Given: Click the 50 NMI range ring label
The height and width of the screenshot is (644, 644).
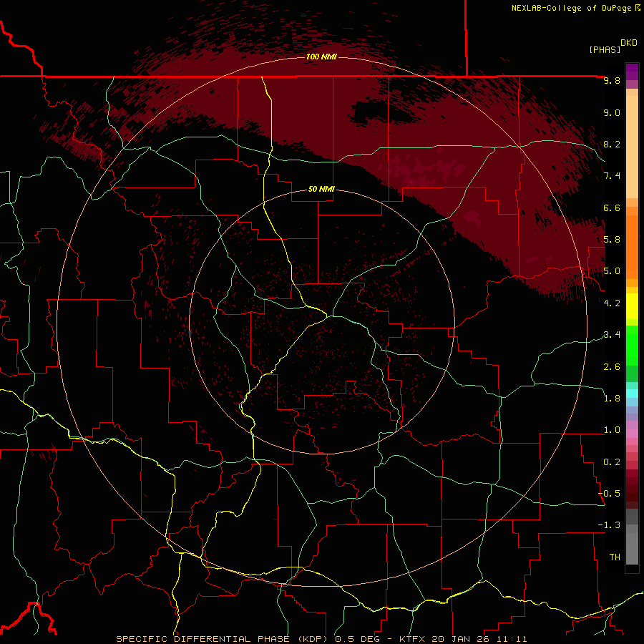Looking at the screenshot, I should coord(321,189).
